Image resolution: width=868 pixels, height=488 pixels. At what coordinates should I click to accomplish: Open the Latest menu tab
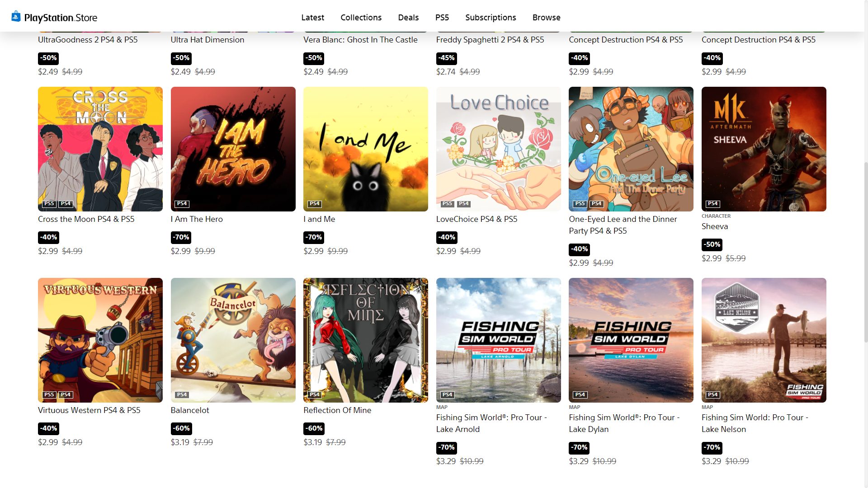point(312,17)
